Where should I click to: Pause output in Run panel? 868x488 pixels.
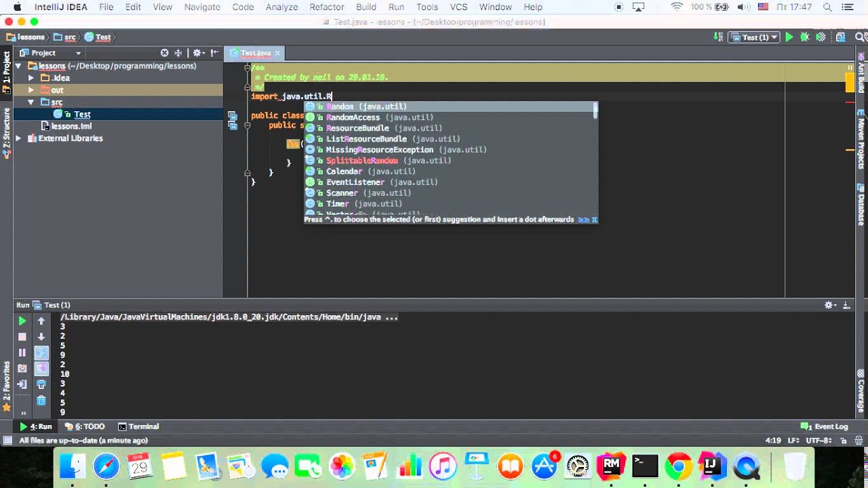(x=22, y=352)
